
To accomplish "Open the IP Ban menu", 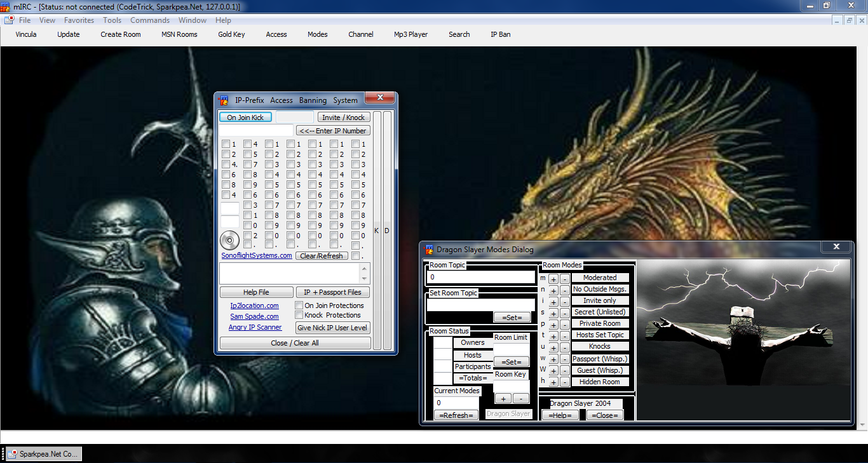I will coord(501,34).
